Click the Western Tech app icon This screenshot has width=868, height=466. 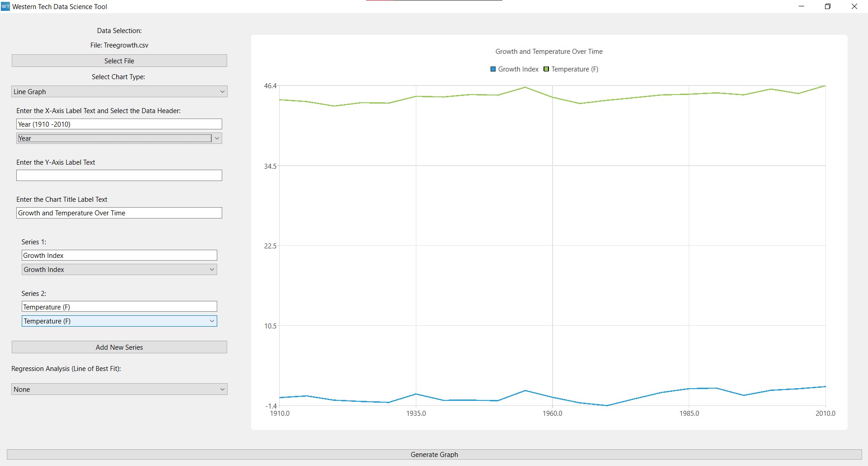point(5,6)
